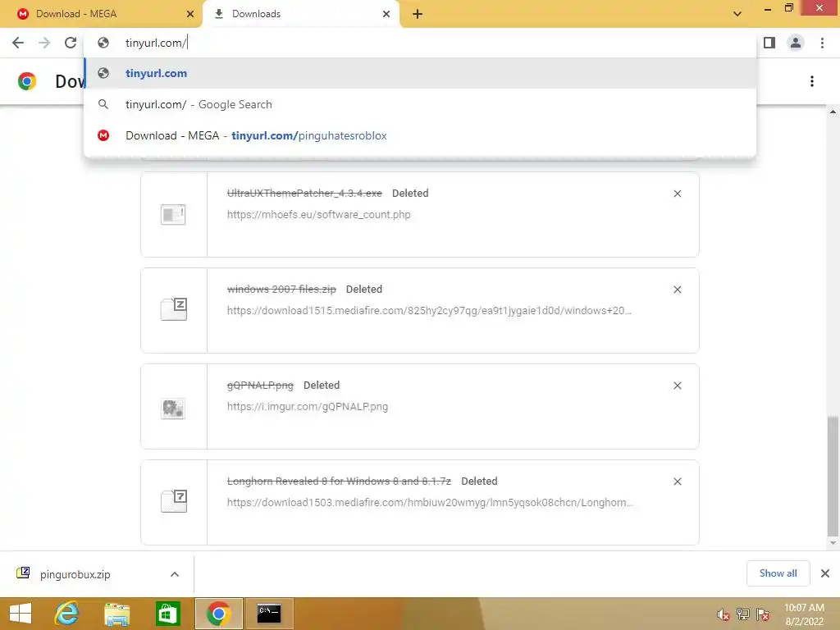Click the address bar containing tinyurl.com/
This screenshot has width=840, height=630.
tap(420, 43)
